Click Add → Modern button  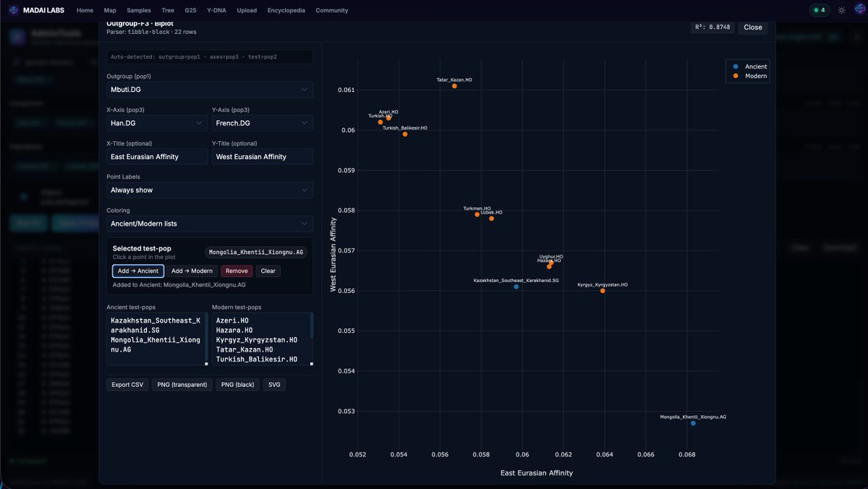[192, 271]
